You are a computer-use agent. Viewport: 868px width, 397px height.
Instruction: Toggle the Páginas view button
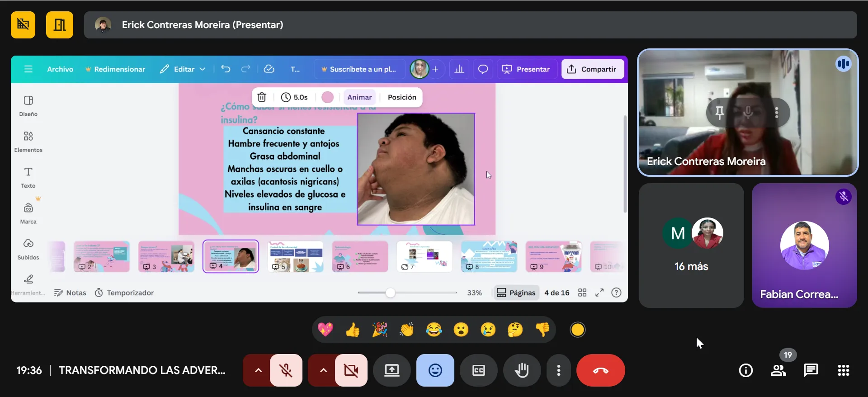pyautogui.click(x=516, y=293)
